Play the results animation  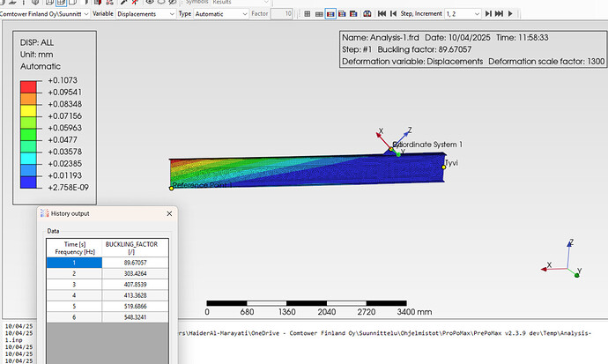510,14
